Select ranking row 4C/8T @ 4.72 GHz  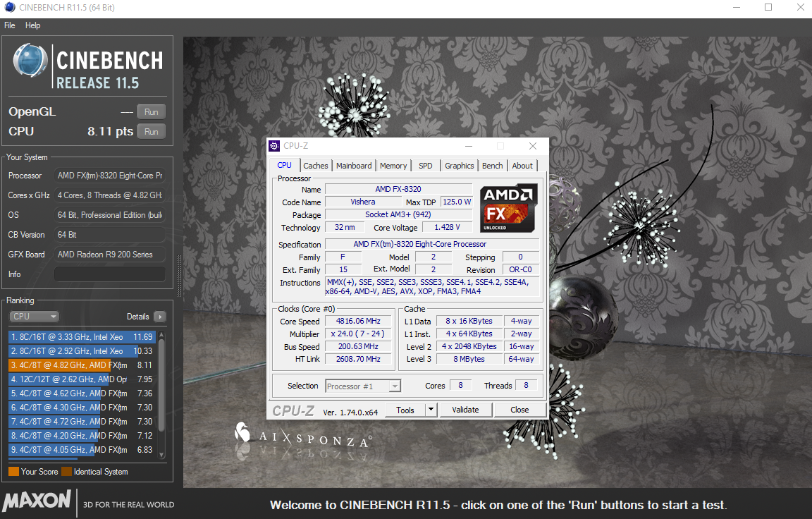pos(82,422)
